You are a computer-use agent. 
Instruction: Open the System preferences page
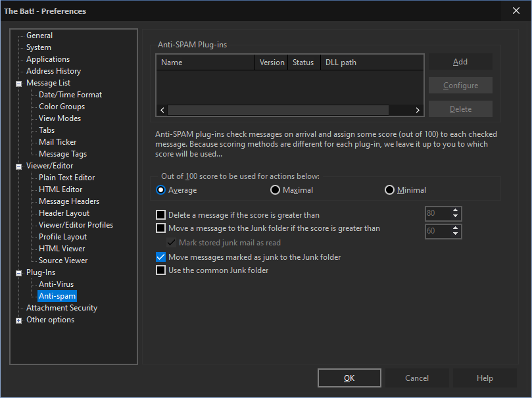(x=39, y=47)
